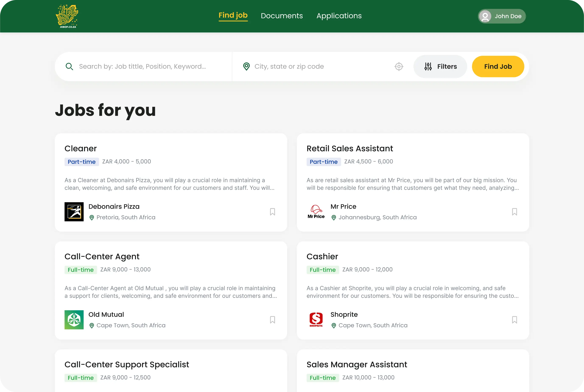Bookmark the Retail Sales Assistant job
Image resolution: width=584 pixels, height=392 pixels.
click(514, 212)
